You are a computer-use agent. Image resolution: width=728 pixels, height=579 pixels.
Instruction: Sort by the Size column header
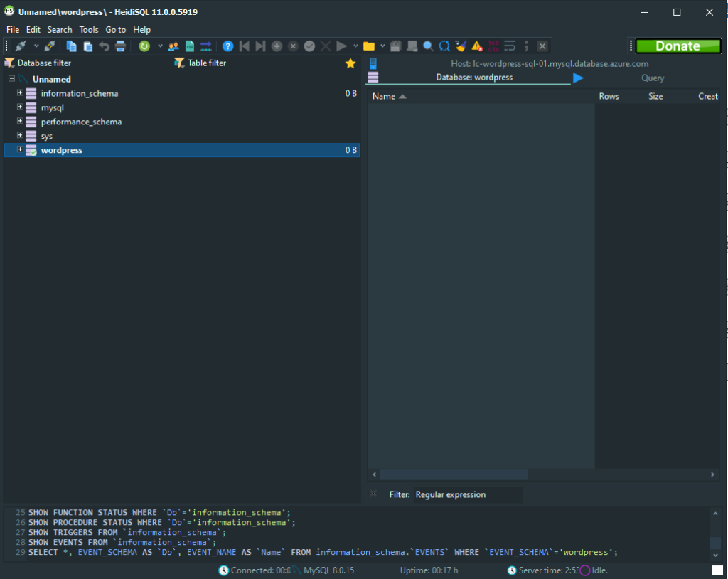[x=655, y=96]
